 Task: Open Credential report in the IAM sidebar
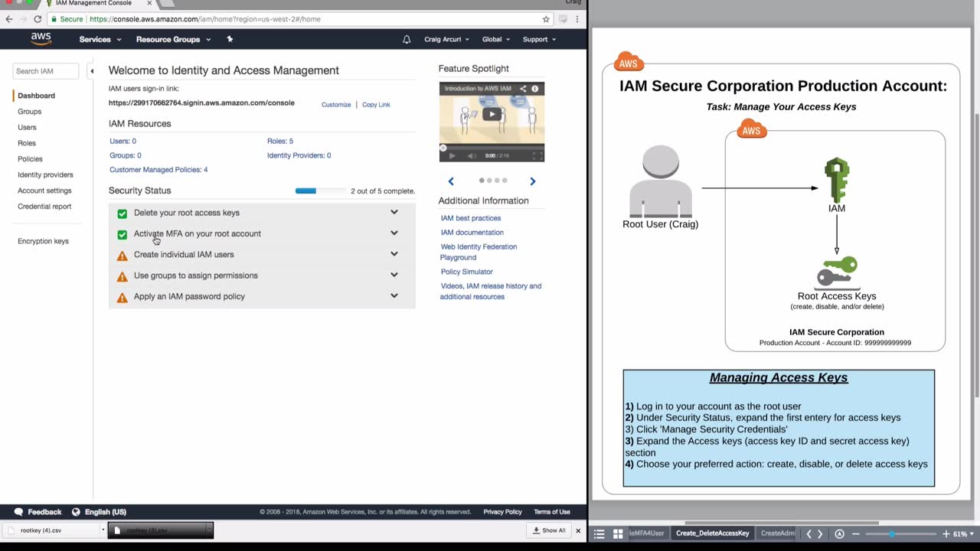pos(44,207)
